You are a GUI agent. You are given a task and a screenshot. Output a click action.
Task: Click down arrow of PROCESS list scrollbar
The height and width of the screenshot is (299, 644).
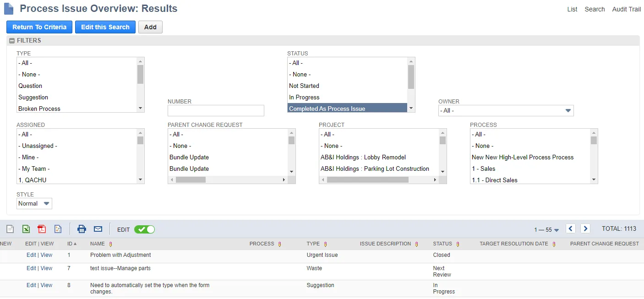(x=594, y=180)
